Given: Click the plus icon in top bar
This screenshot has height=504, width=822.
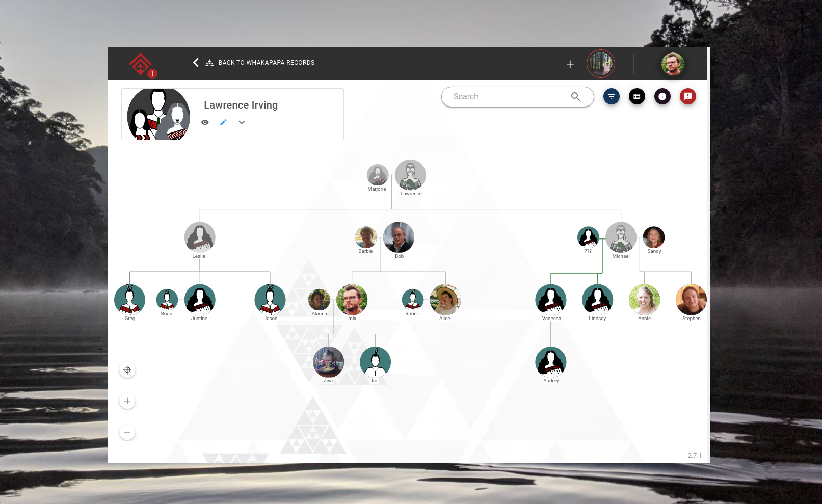Looking at the screenshot, I should [x=570, y=64].
